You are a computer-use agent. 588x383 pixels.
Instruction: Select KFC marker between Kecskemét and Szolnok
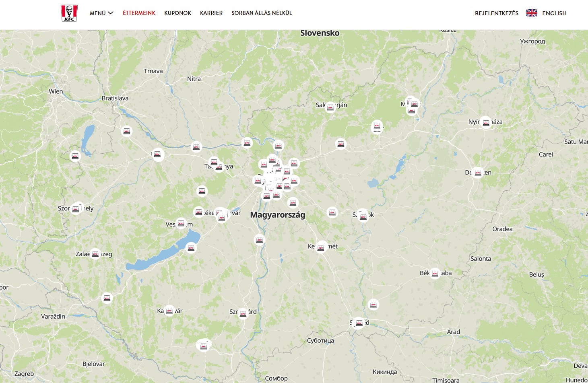pos(332,212)
